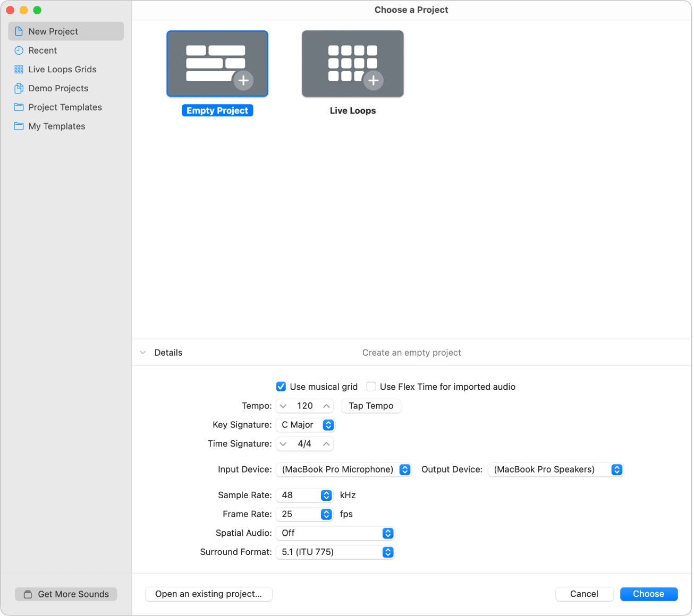Image resolution: width=694 pixels, height=616 pixels.
Task: Open the Spatial Audio dropdown
Action: point(335,533)
